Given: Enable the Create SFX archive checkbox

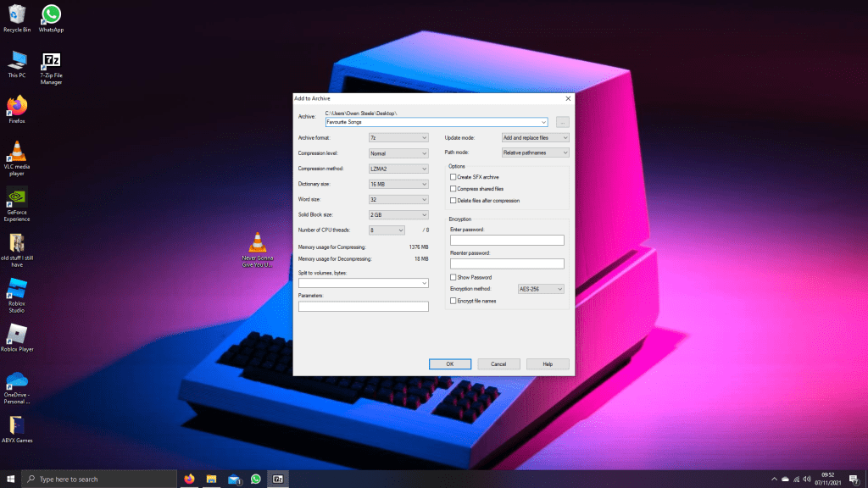Looking at the screenshot, I should point(453,177).
